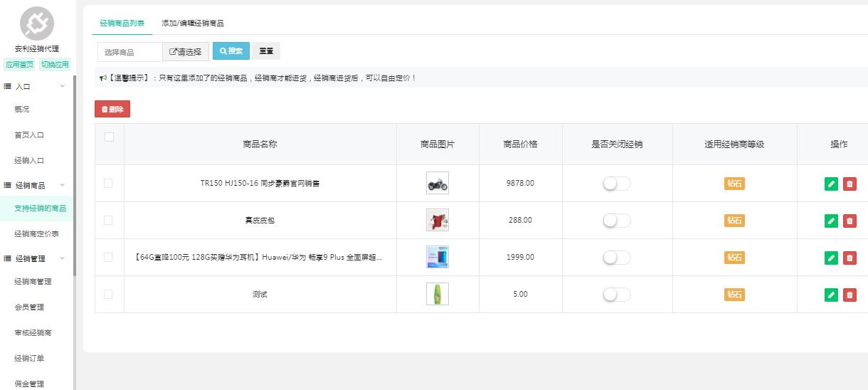
Task: Collapse the 经销管理 sidebar section chevron
Action: (62, 258)
